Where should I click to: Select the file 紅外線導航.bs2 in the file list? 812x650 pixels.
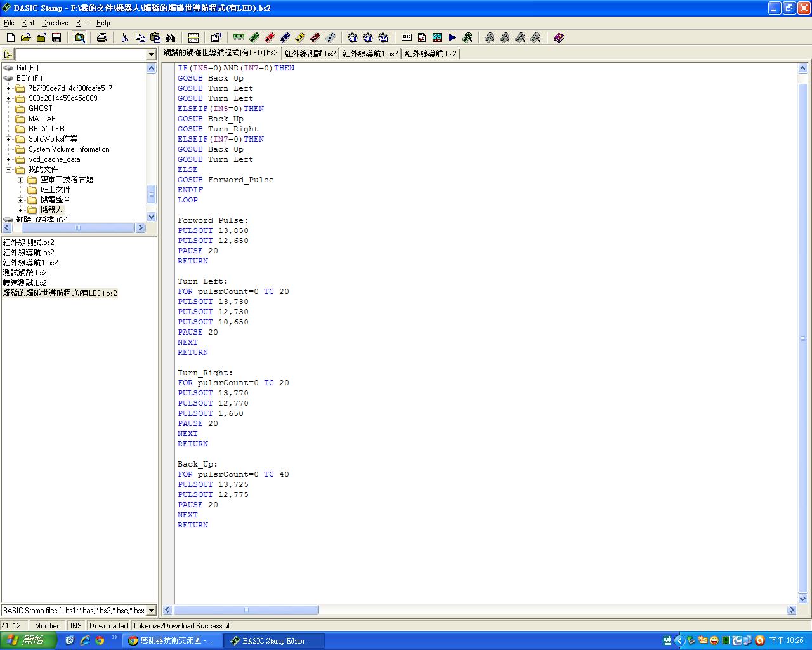pos(29,253)
